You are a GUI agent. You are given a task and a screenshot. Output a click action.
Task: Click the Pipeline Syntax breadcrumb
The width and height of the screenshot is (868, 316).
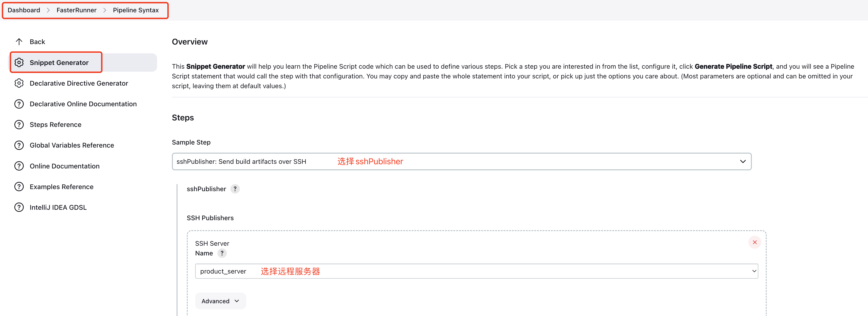tap(136, 10)
